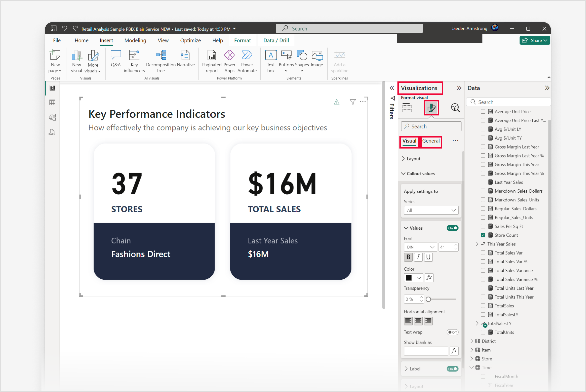Toggle the Values formatting switch On

453,228
